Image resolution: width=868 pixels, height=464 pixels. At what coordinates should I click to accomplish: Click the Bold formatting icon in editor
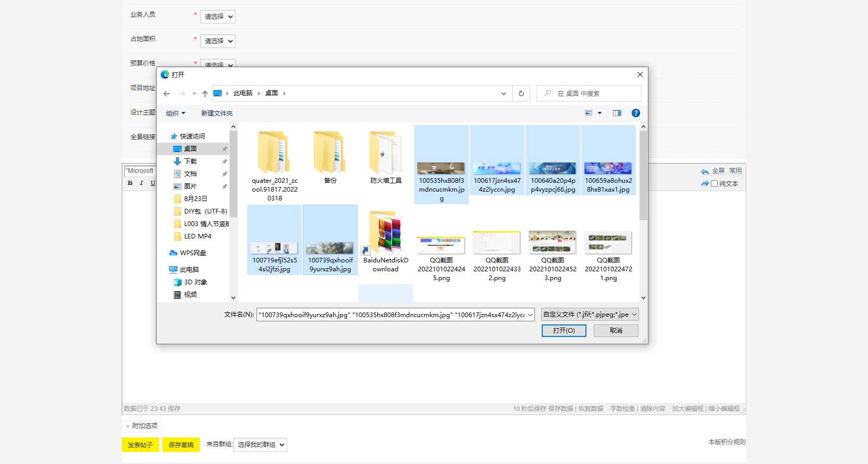point(130,183)
